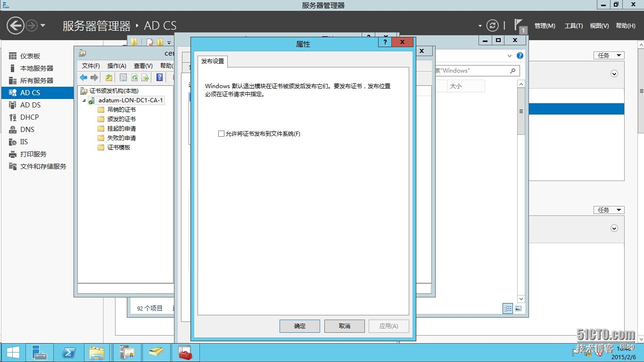Click the Explorer window search box
Image resolution: width=644 pixels, height=362 pixels.
point(476,71)
